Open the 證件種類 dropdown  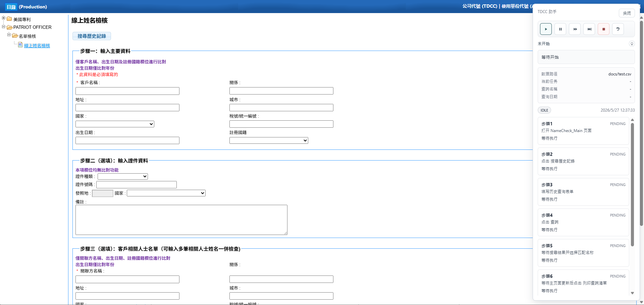[123, 176]
